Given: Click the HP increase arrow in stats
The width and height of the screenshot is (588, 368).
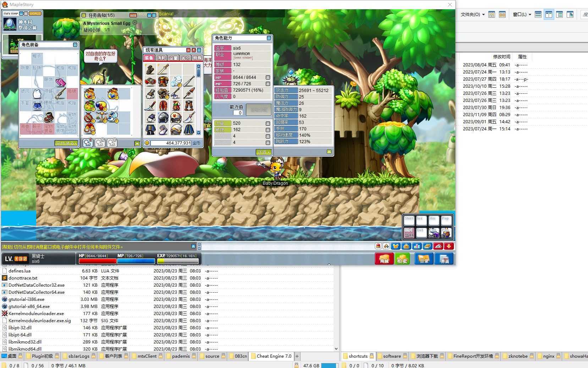Looking at the screenshot, I should click(x=268, y=77).
